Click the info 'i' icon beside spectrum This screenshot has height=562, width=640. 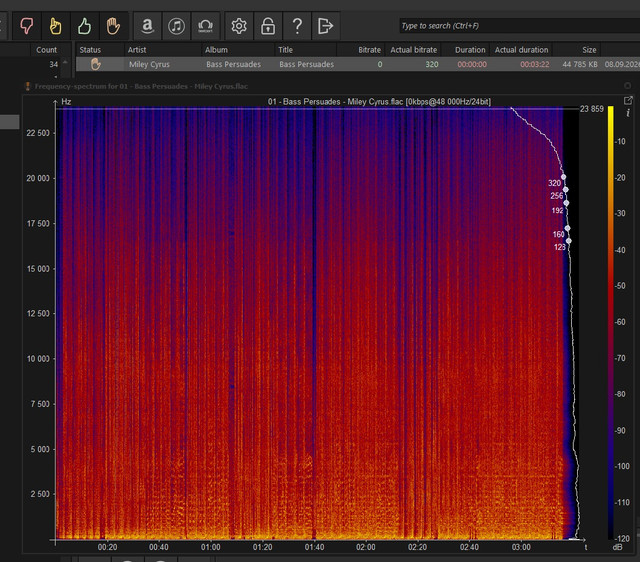[x=628, y=113]
